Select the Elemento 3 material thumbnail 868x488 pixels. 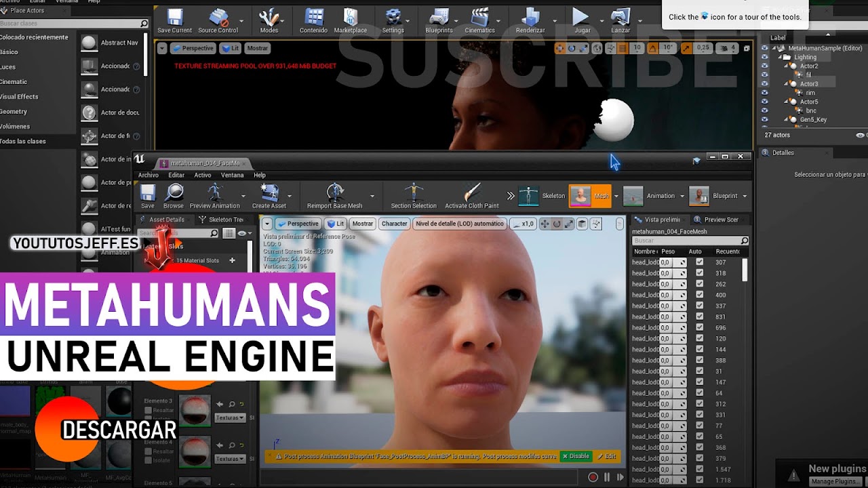click(195, 411)
